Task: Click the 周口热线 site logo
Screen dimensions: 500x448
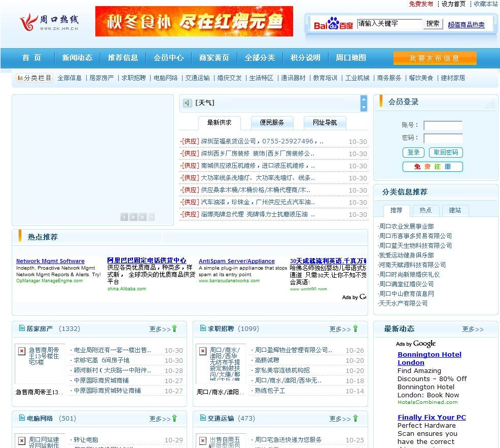Action: [x=49, y=22]
